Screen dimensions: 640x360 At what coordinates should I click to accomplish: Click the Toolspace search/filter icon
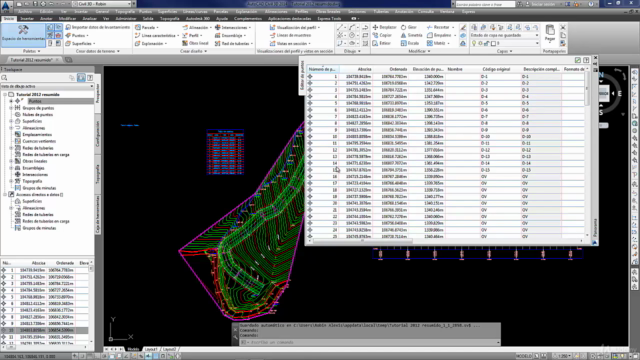4,78
